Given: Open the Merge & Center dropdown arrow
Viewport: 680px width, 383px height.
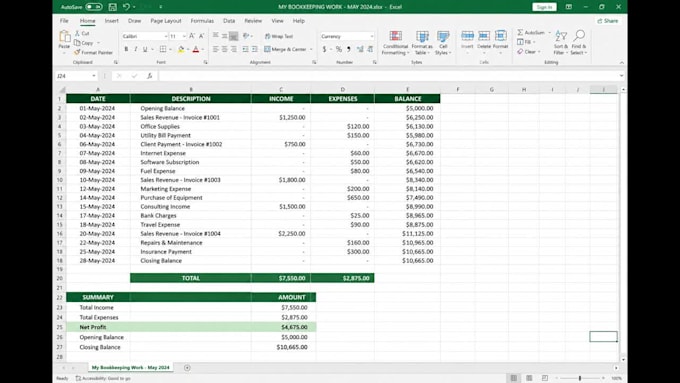Looking at the screenshot, I should click(311, 49).
